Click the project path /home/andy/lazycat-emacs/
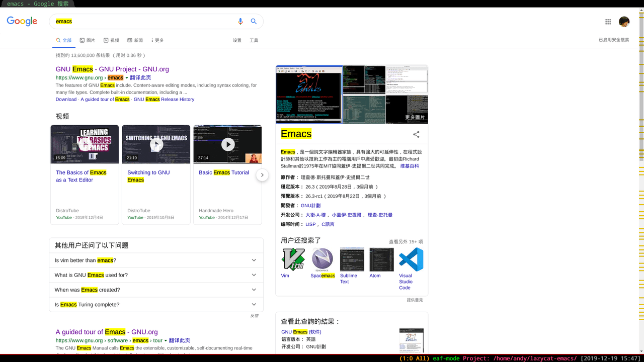 (535, 358)
